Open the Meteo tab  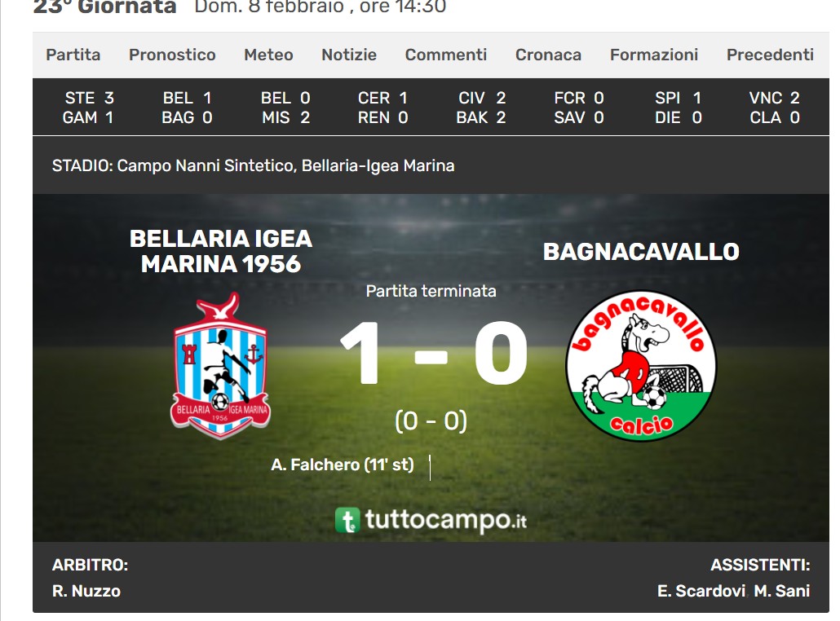pyautogui.click(x=268, y=55)
